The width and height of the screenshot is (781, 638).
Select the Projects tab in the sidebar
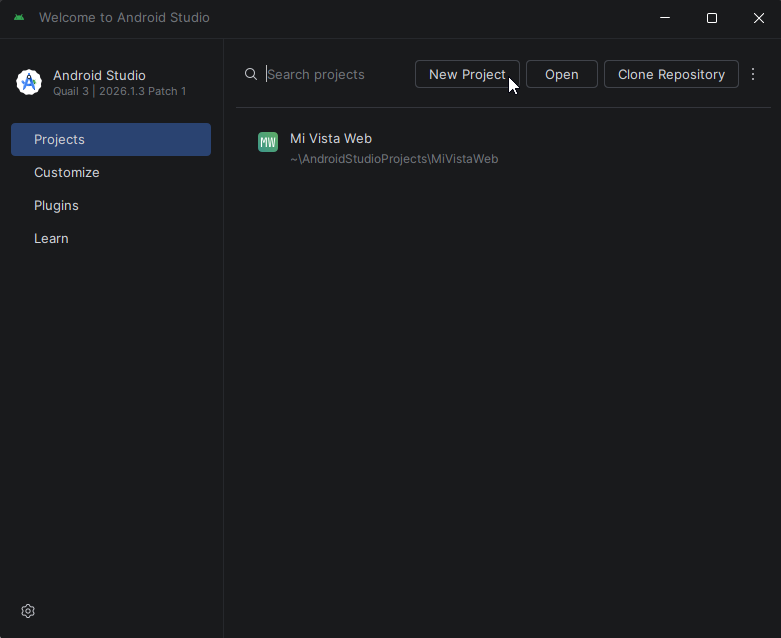pyautogui.click(x=111, y=139)
